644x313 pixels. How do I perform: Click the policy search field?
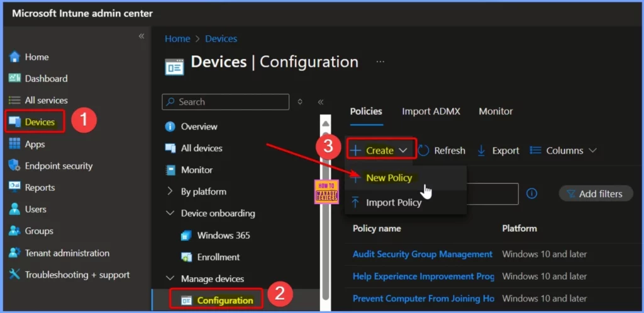(x=492, y=194)
